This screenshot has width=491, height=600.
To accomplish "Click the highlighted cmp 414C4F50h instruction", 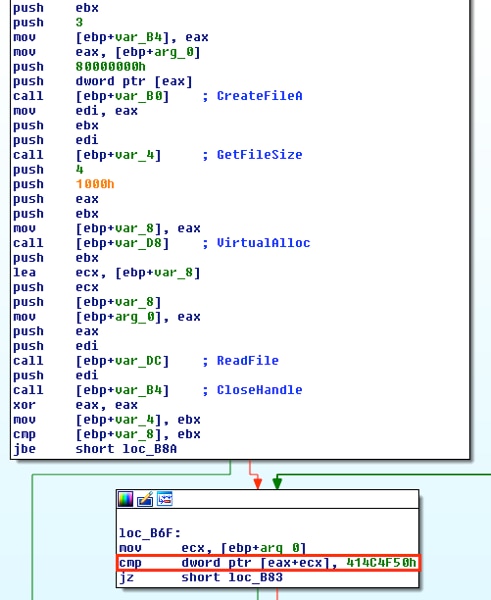I will click(268, 562).
